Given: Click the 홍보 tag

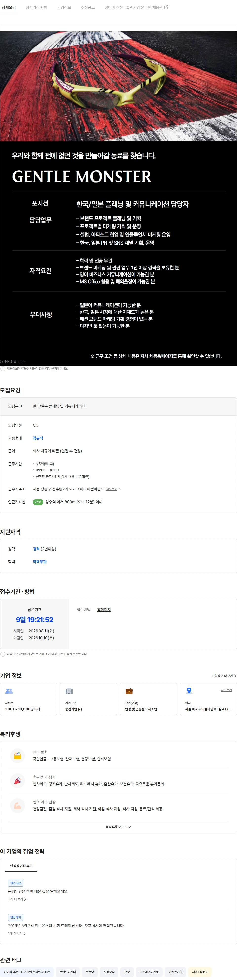Looking at the screenshot, I should tap(127, 972).
